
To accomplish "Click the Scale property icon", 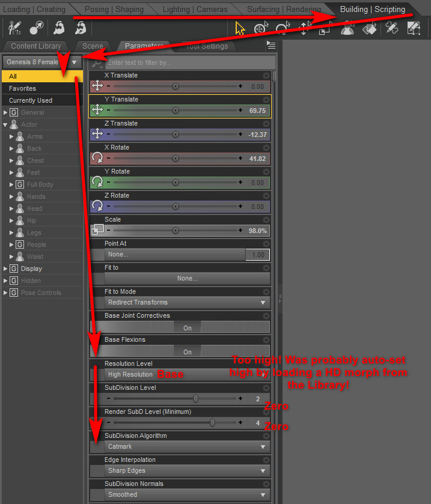I will [97, 231].
